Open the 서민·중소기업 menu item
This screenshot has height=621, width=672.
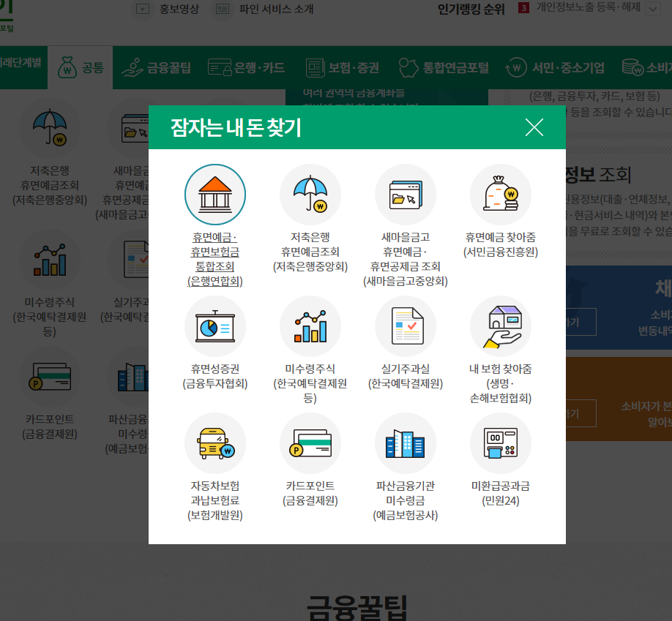point(555,68)
